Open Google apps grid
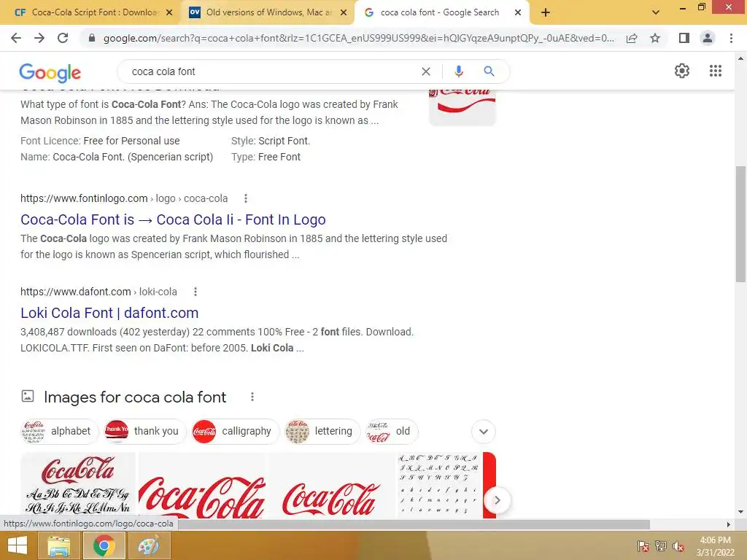 coord(715,71)
